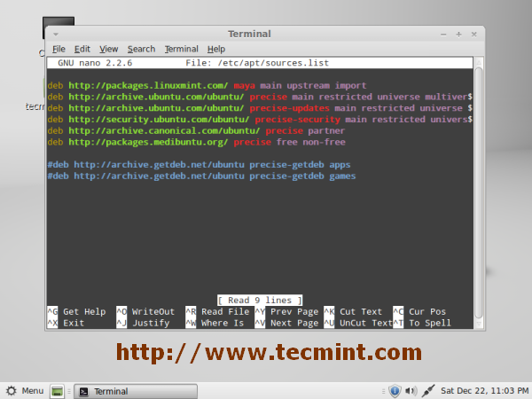The height and width of the screenshot is (399, 532).
Task: Click the security.ubuntu.com URL
Action: [x=159, y=120]
